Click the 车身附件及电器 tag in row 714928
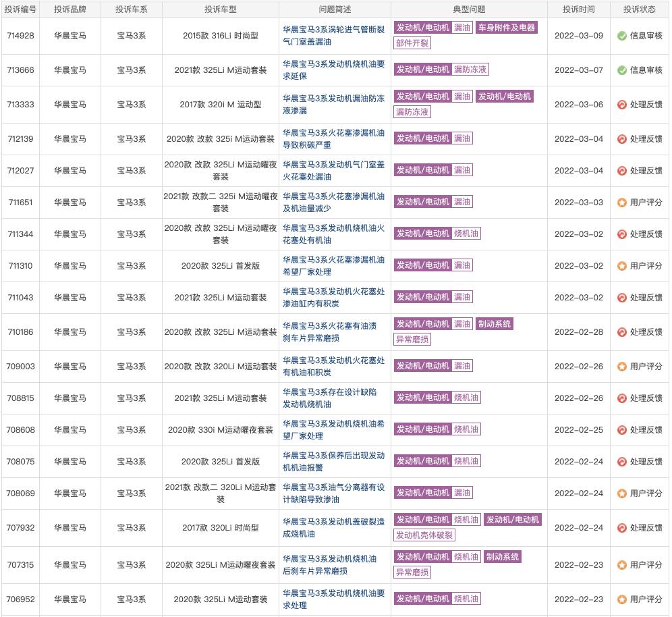Screen dimensions: 672x617 507,28
